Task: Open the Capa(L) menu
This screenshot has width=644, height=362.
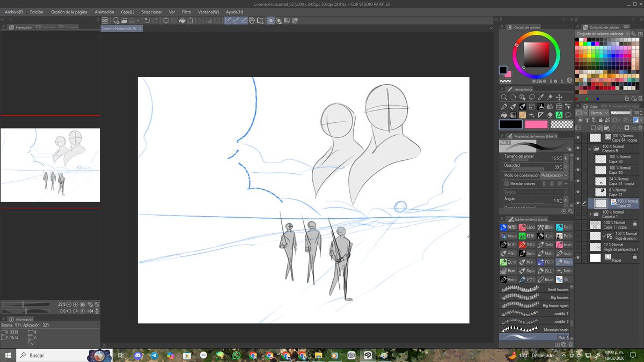Action: pos(127,12)
